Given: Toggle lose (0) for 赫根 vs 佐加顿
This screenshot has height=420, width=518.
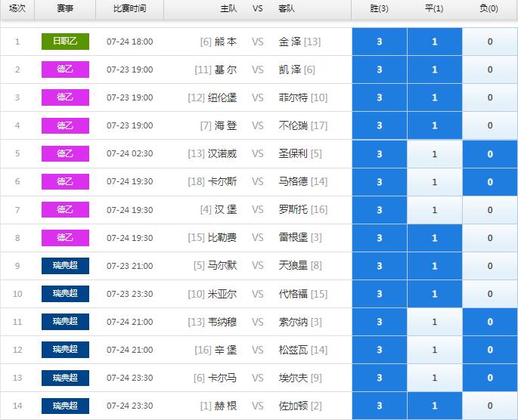Looking at the screenshot, I should pos(489,406).
